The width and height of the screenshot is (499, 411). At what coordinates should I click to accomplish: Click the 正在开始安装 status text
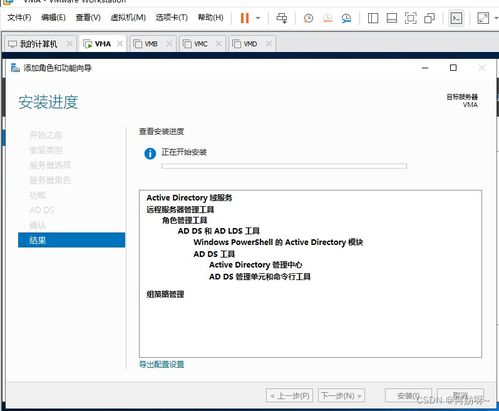pyautogui.click(x=184, y=152)
